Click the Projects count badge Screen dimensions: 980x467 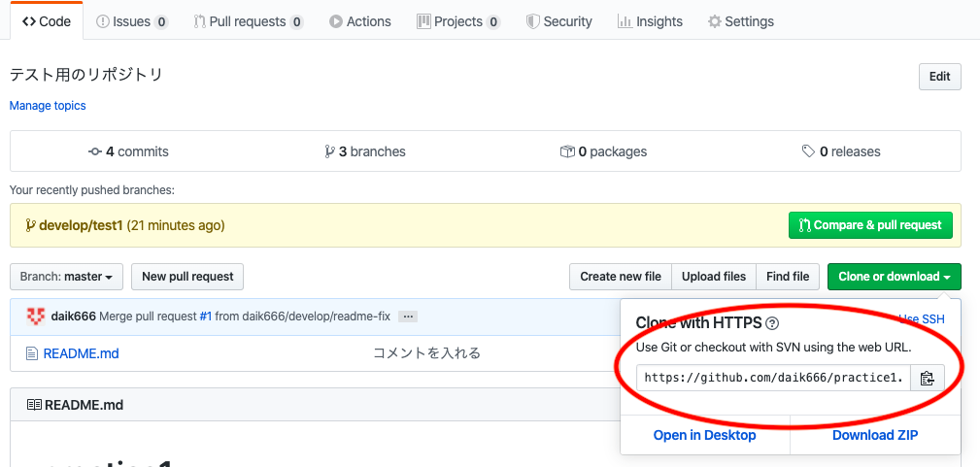[493, 22]
